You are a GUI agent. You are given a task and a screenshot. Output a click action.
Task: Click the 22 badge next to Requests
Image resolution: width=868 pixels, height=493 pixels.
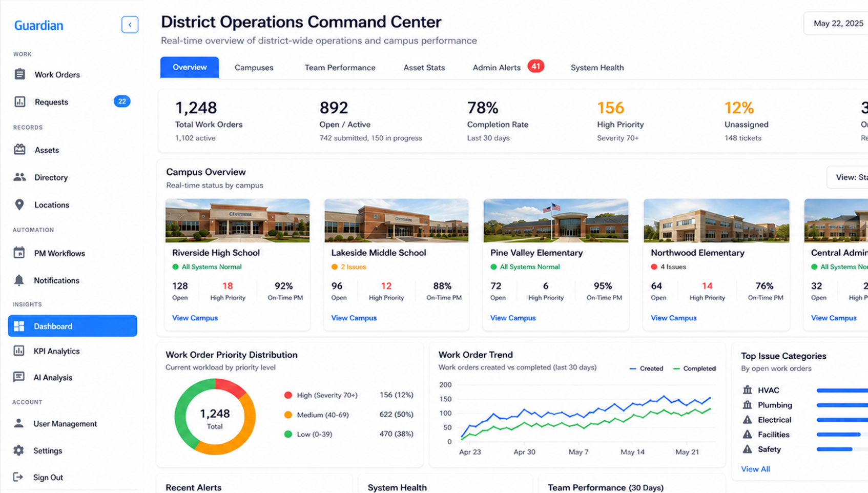click(122, 101)
